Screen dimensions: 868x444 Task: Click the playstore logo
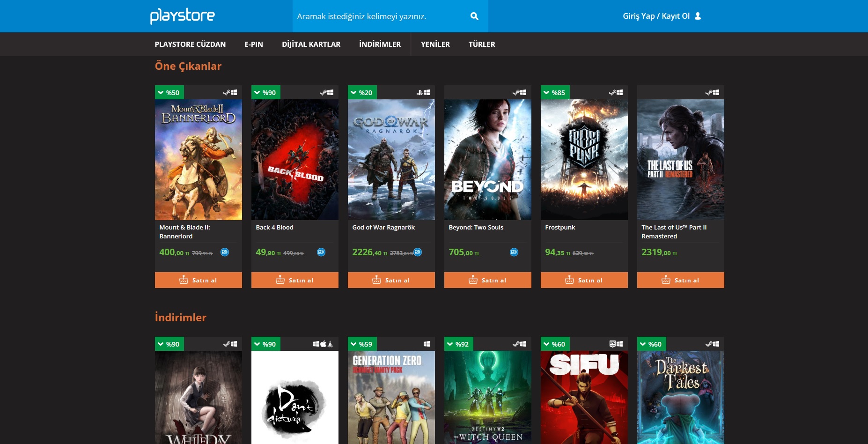point(182,15)
